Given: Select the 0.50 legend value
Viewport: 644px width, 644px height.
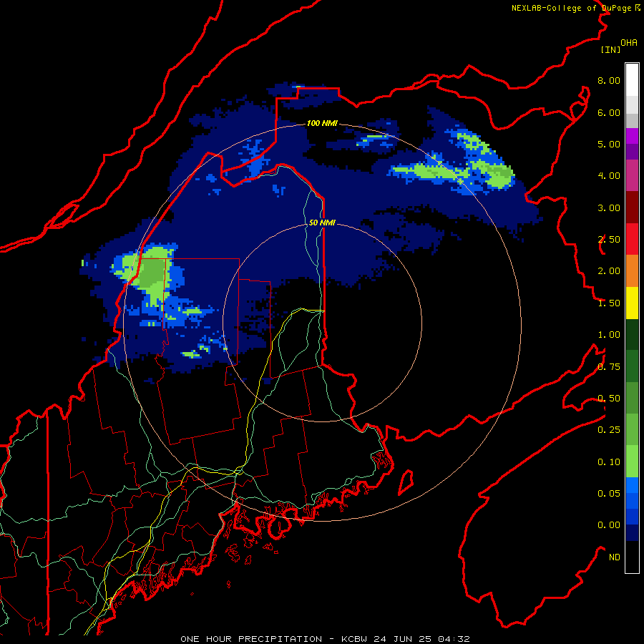Looking at the screenshot, I should [609, 399].
